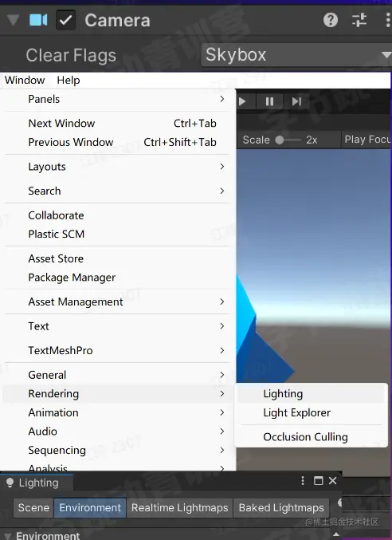
Task: Collapse the Environment section foldout
Action: [x=8, y=536]
